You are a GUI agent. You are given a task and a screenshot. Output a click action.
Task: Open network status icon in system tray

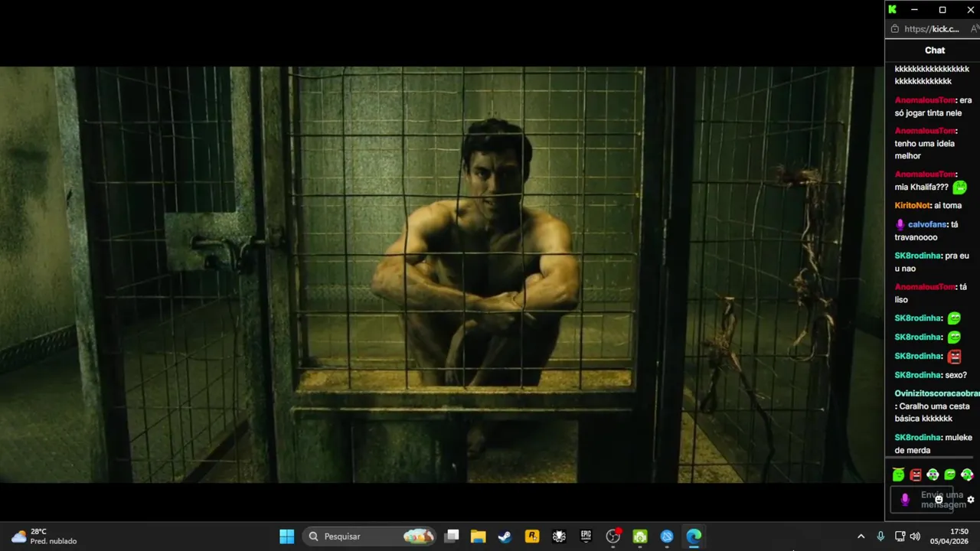[900, 536]
